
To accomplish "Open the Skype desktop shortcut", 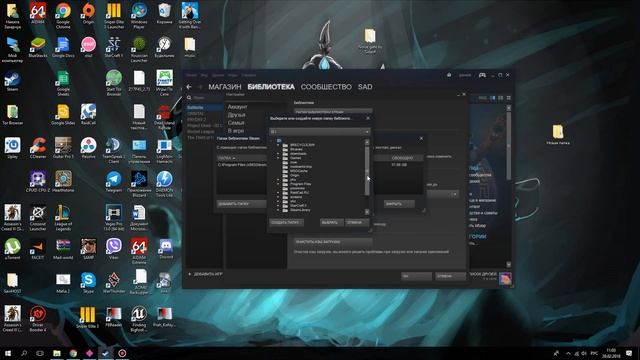I will pos(88,283).
